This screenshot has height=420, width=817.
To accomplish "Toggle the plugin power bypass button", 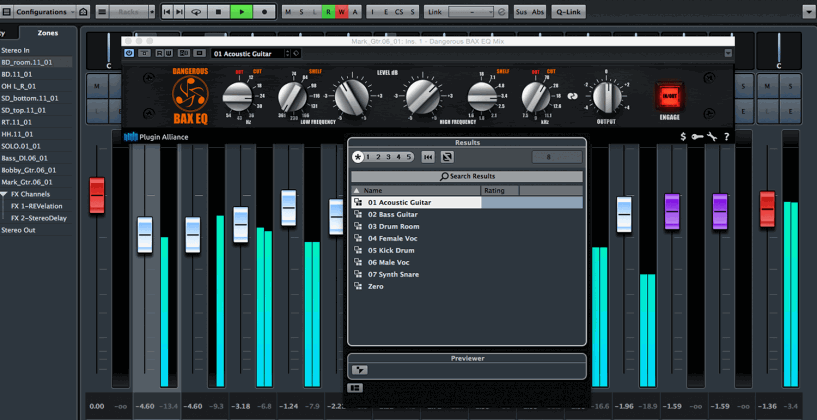I will coord(129,53).
